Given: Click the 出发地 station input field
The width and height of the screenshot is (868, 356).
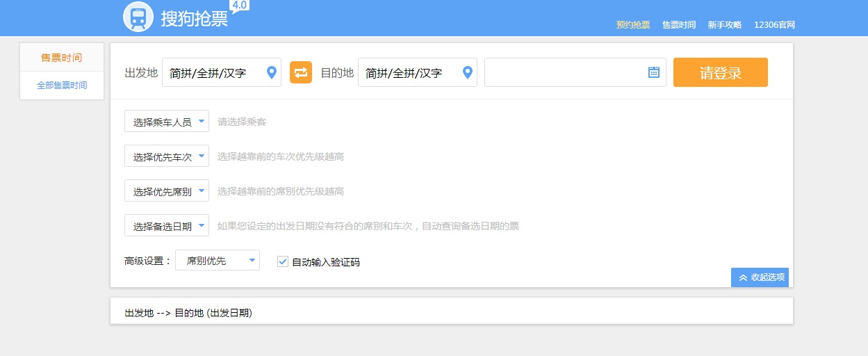Looking at the screenshot, I should (212, 72).
